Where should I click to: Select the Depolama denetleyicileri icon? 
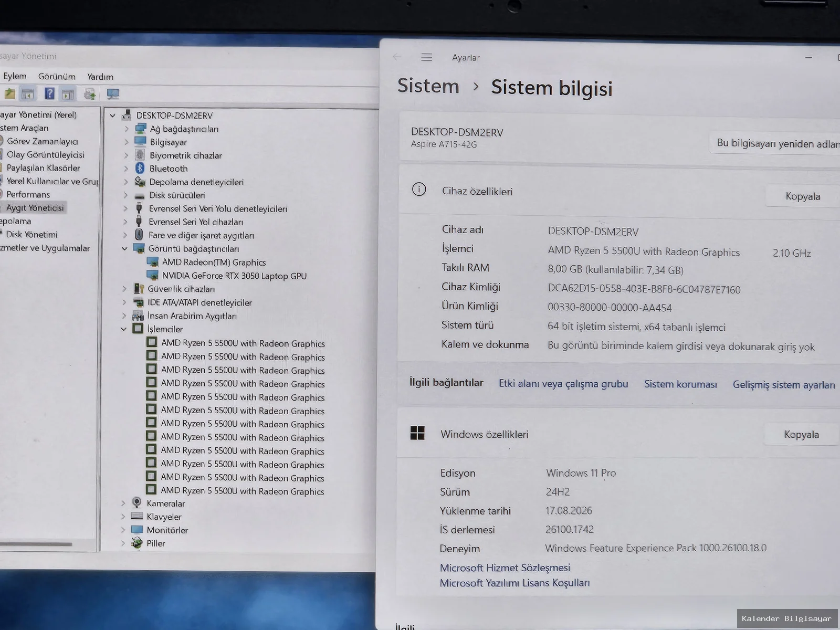click(x=140, y=182)
